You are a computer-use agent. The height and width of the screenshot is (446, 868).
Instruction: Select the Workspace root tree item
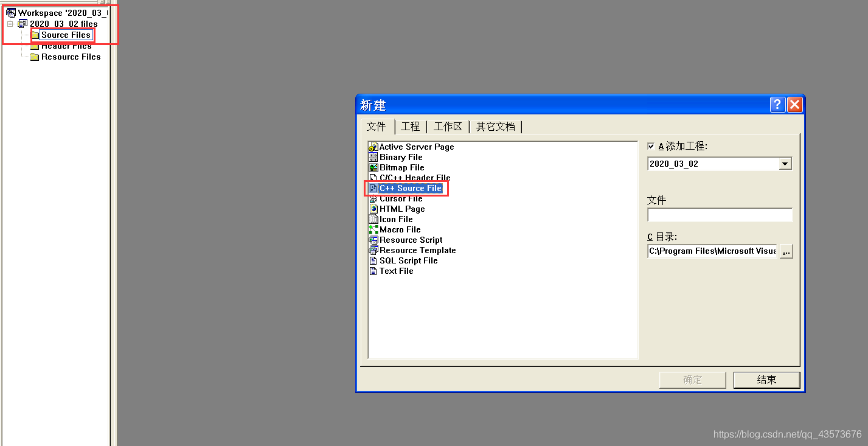click(63, 13)
